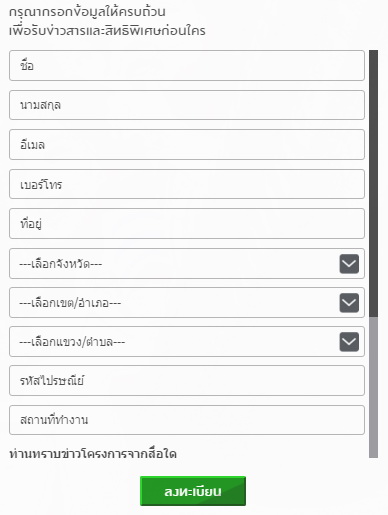Click the light gray scrollbar track

373,387
